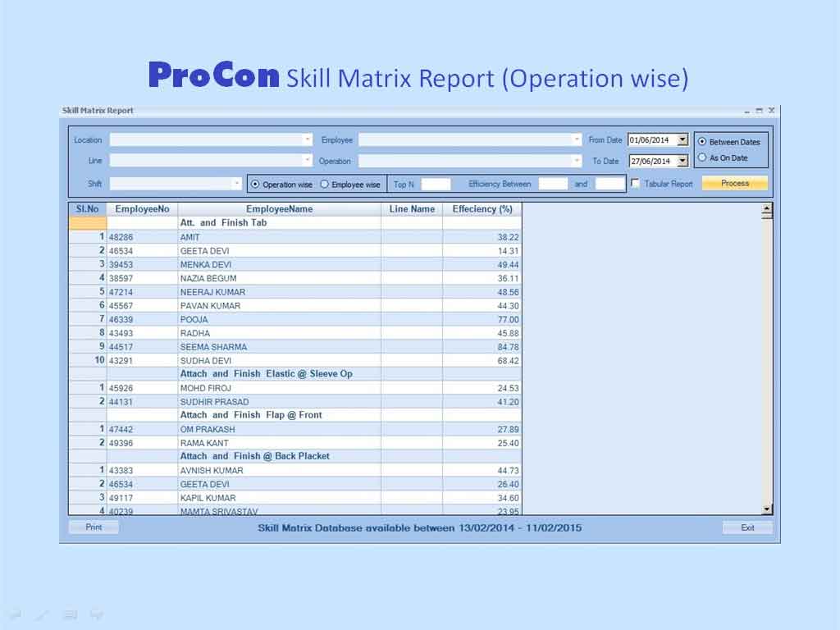The height and width of the screenshot is (630, 840).
Task: Choose the Employee wise option
Action: pos(325,185)
